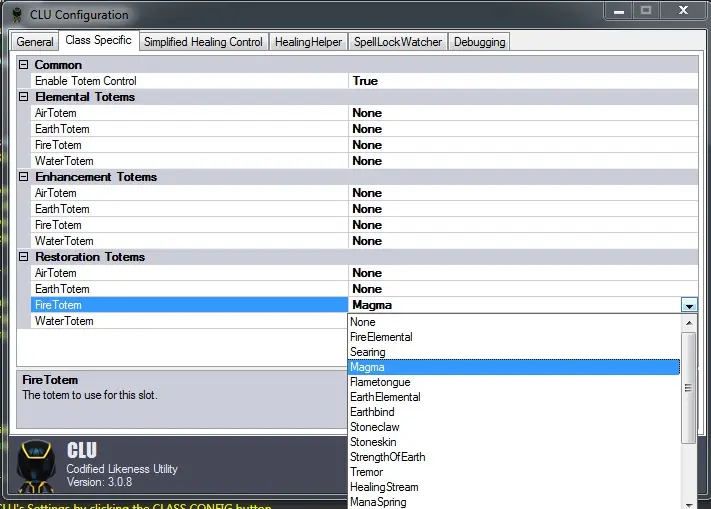Open the Simplified Healing Control tab
711x509 pixels.
click(x=203, y=42)
